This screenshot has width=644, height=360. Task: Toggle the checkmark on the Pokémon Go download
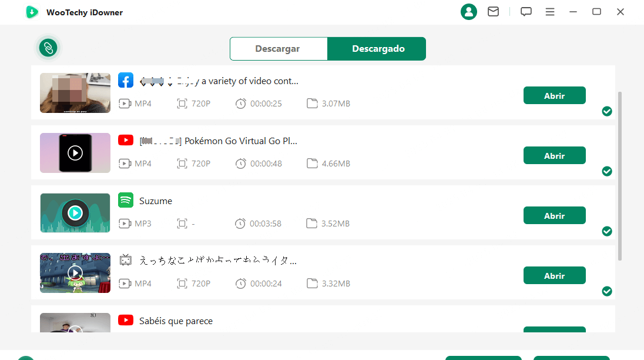(x=607, y=171)
